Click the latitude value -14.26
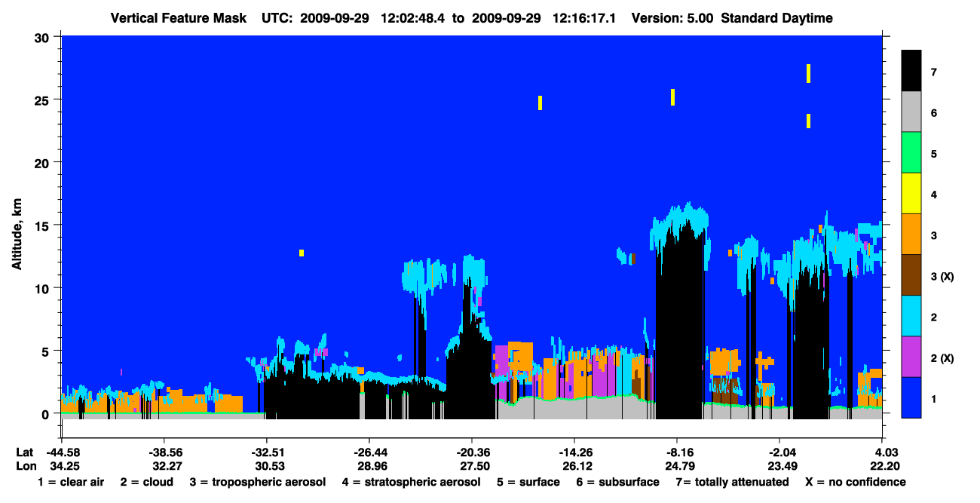The width and height of the screenshot is (980, 503). (x=574, y=452)
